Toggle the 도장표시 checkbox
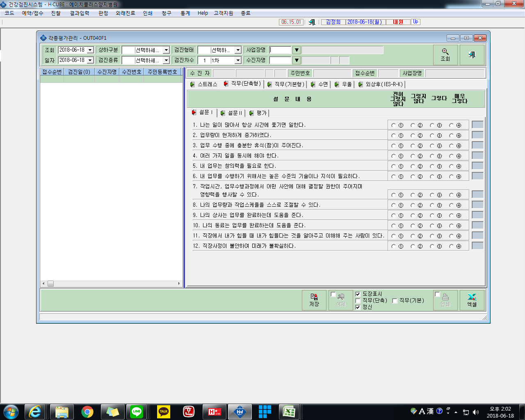The image size is (525, 420). [x=358, y=294]
